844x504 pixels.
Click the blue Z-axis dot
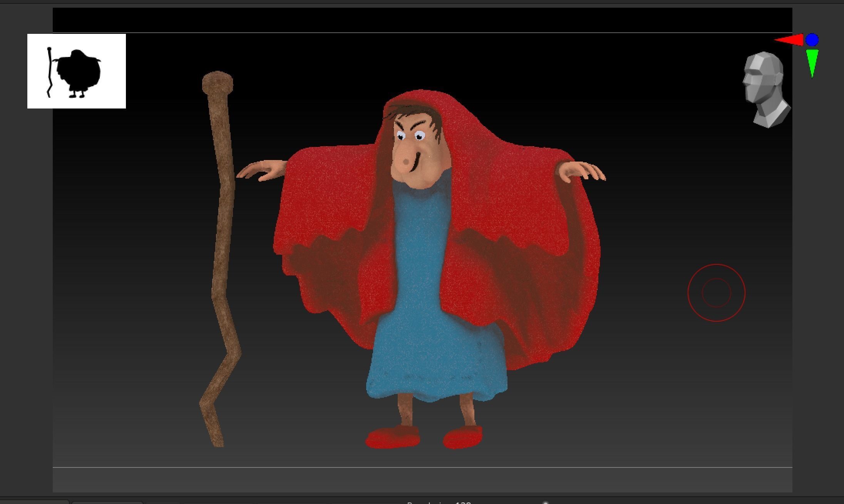812,40
